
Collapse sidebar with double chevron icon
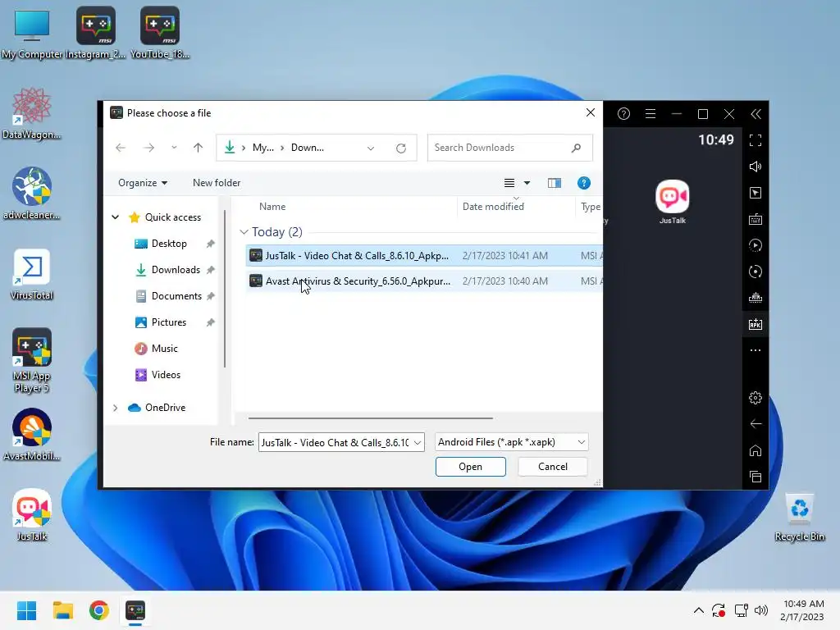coord(756,114)
